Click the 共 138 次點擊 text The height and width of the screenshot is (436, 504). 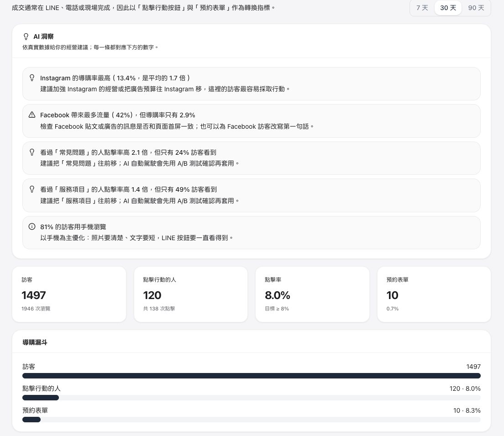point(159,308)
